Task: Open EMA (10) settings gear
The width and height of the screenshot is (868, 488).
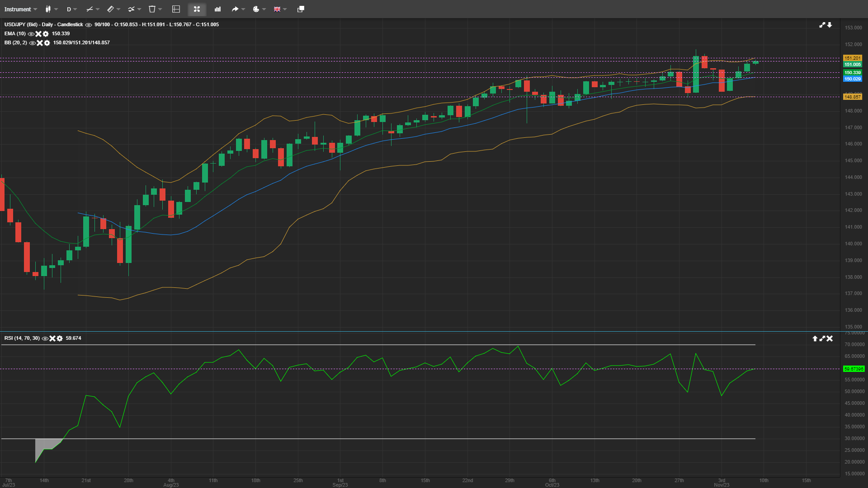Action: tap(46, 34)
